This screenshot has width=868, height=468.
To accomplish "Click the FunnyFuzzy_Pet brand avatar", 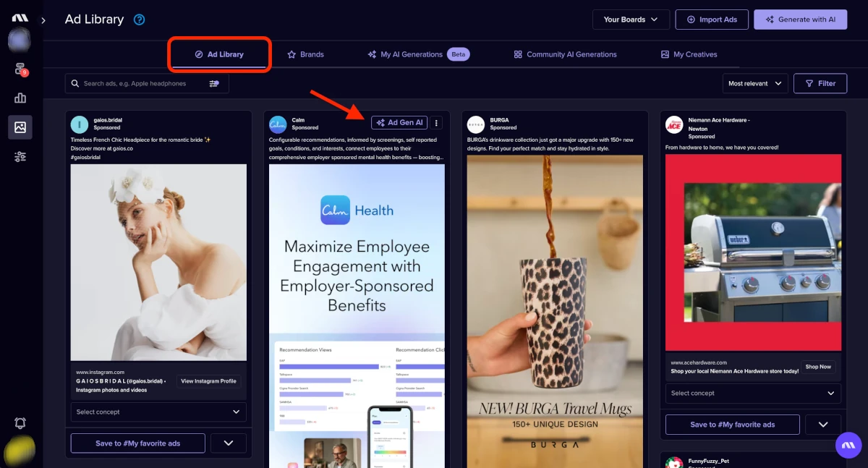I will 674,463.
